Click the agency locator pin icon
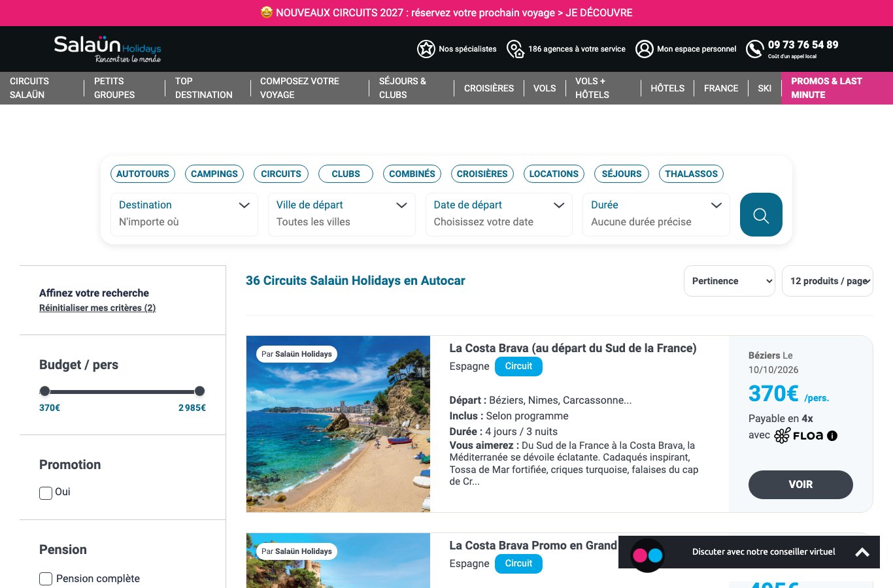Screen dimensions: 893x588 coord(516,49)
